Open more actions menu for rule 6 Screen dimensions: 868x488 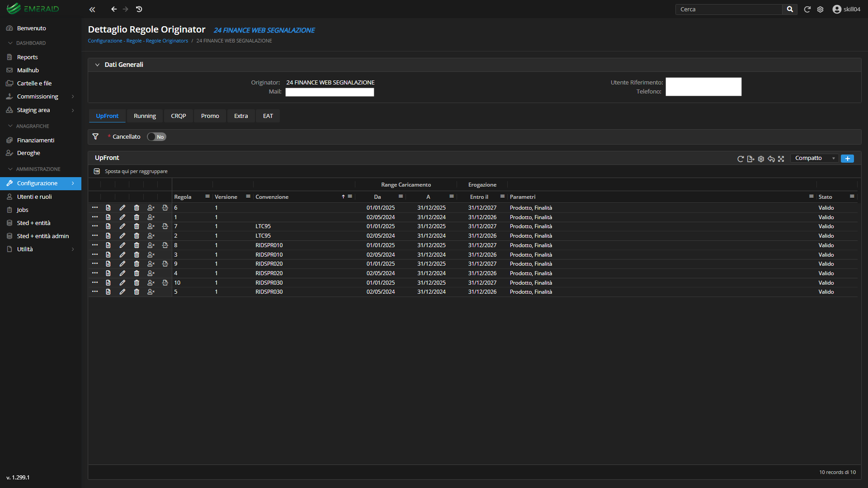pyautogui.click(x=95, y=207)
